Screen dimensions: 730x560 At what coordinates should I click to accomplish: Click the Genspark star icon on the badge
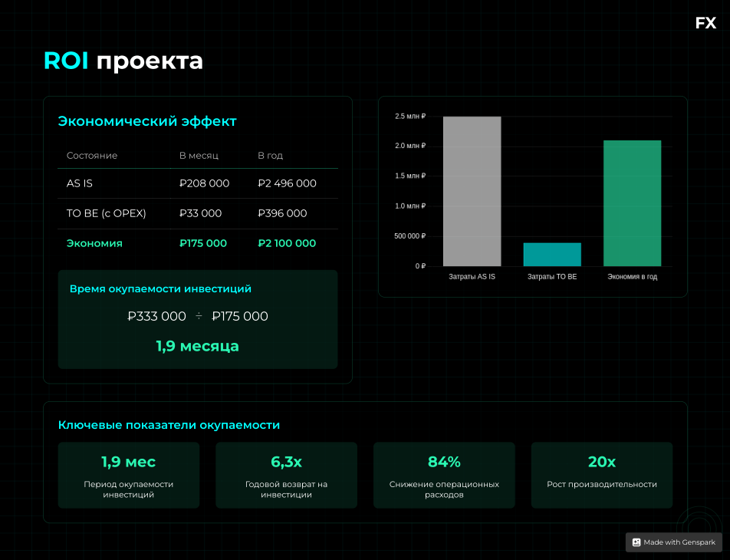[x=637, y=542]
